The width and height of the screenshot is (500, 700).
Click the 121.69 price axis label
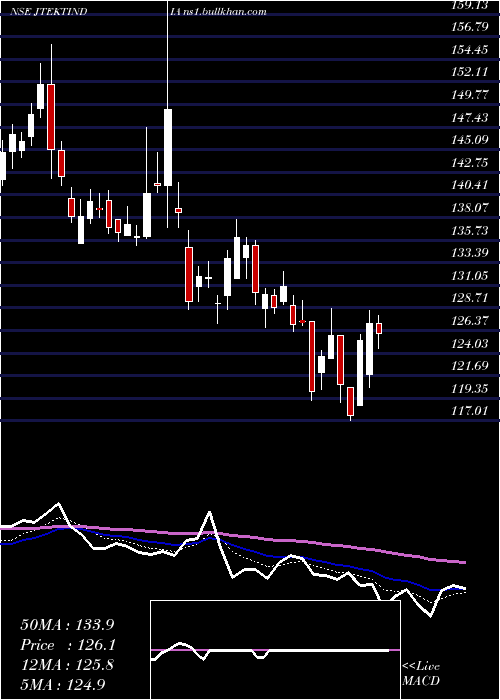pyautogui.click(x=470, y=366)
